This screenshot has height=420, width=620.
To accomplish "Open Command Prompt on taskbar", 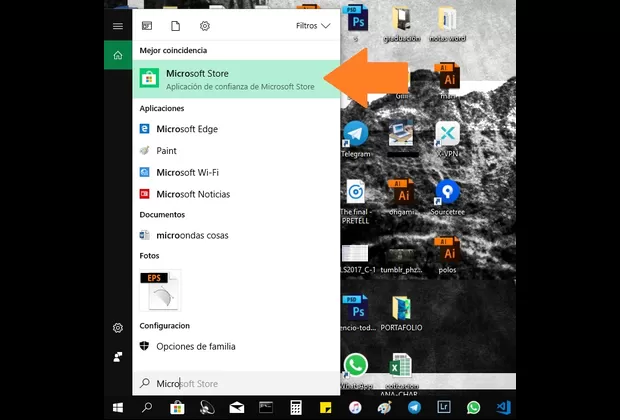I will tap(266, 407).
